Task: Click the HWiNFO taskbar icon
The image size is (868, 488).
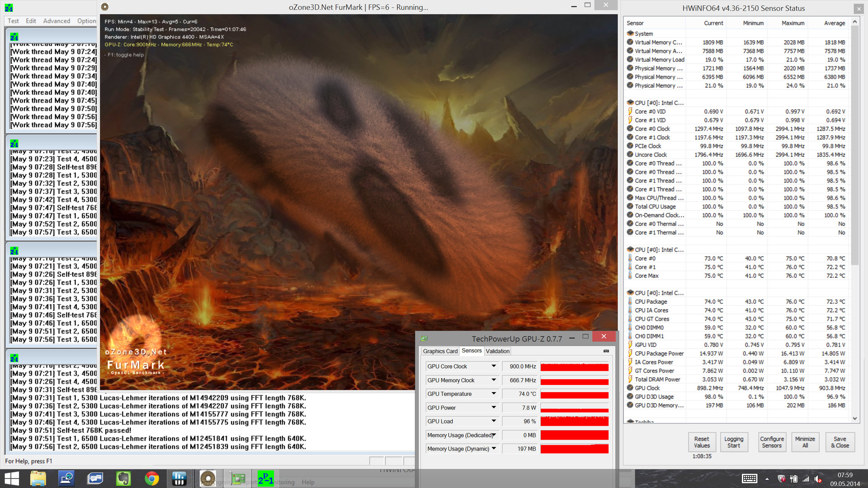Action: (x=179, y=479)
